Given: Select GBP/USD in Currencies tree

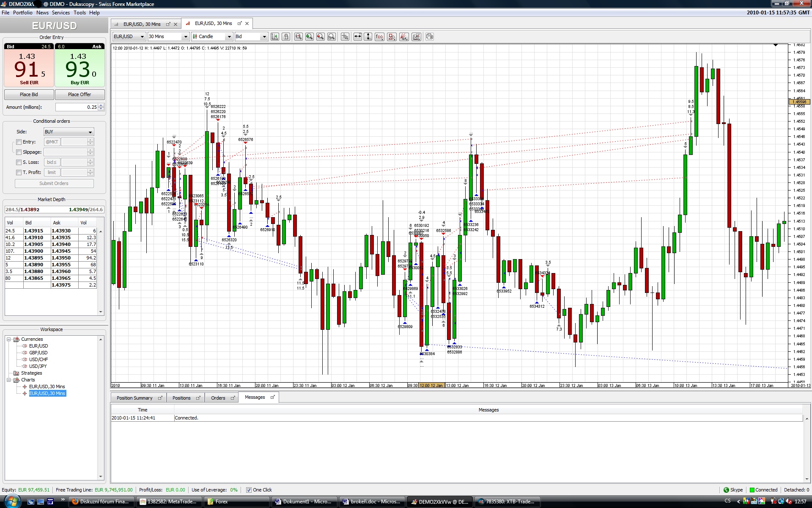Looking at the screenshot, I should tap(38, 353).
